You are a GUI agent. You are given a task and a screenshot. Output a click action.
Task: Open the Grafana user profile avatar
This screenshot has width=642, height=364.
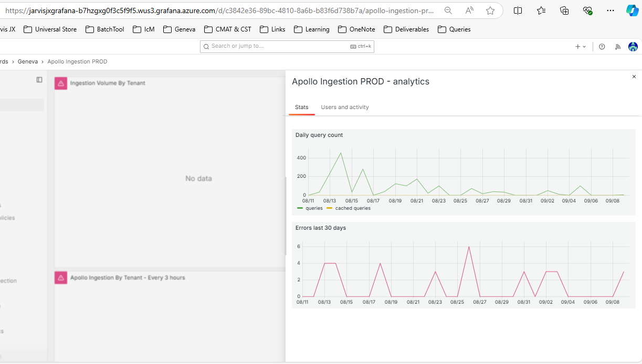(633, 47)
